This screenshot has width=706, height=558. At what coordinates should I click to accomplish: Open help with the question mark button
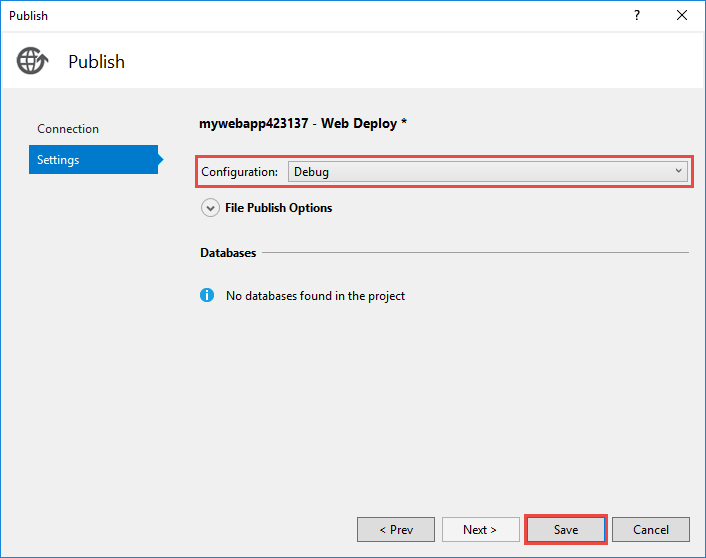(x=637, y=15)
